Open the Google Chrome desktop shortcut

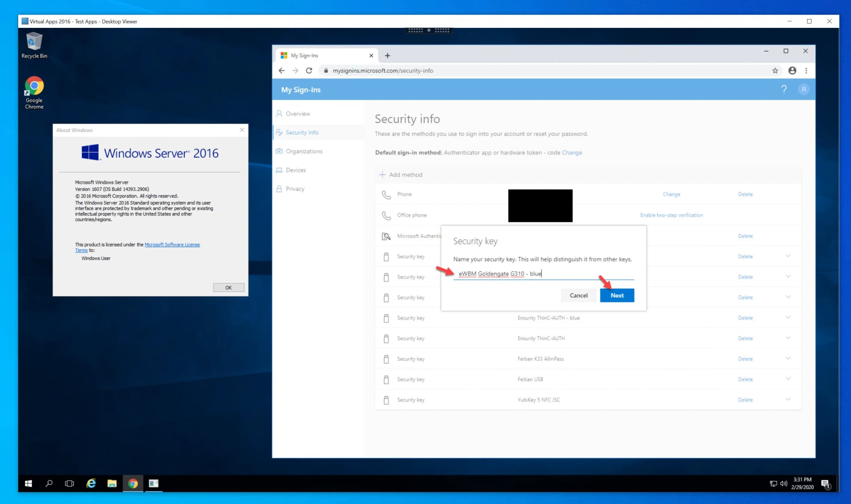(34, 93)
